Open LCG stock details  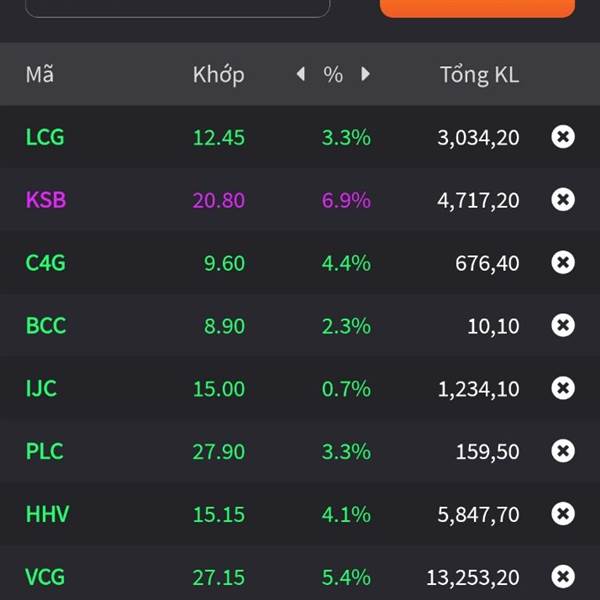coord(45,137)
